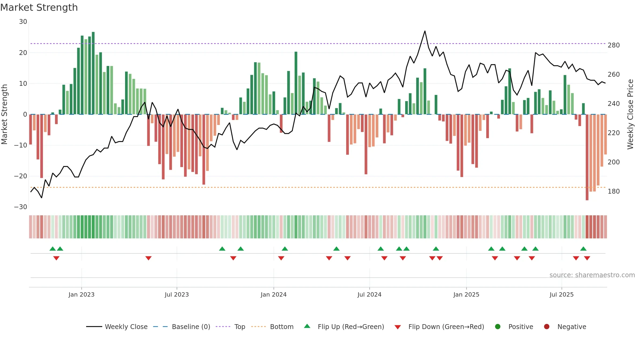This screenshot has width=644, height=362.
Task: Click the earliest green flip-up triangle marker
Action: (x=53, y=249)
